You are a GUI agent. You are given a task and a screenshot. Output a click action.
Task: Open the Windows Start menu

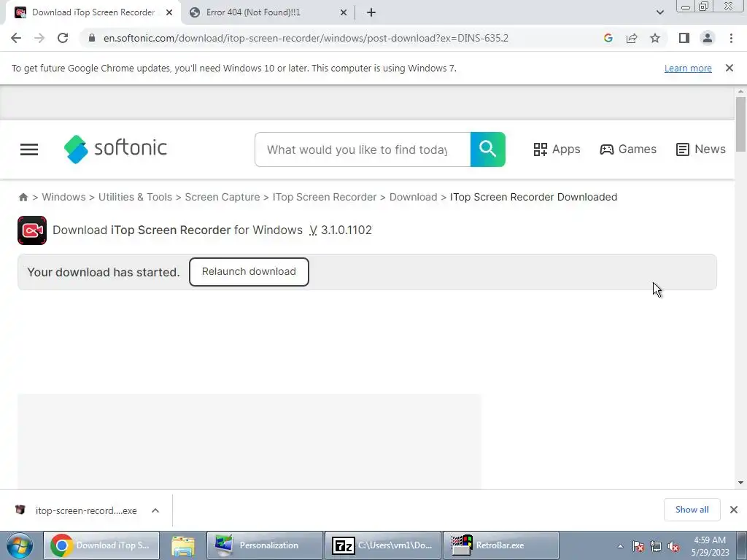(x=20, y=545)
